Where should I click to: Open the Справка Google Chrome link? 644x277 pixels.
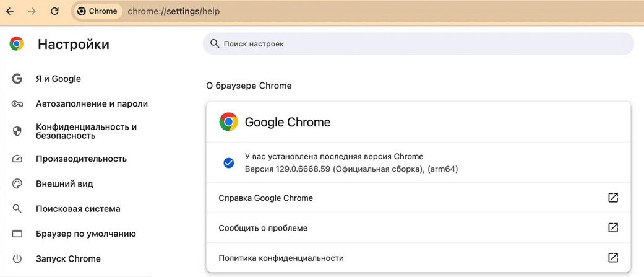pos(418,198)
